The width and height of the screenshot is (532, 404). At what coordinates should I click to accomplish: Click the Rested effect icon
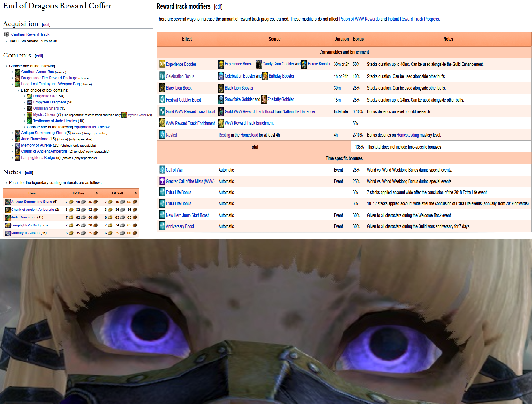pyautogui.click(x=162, y=135)
